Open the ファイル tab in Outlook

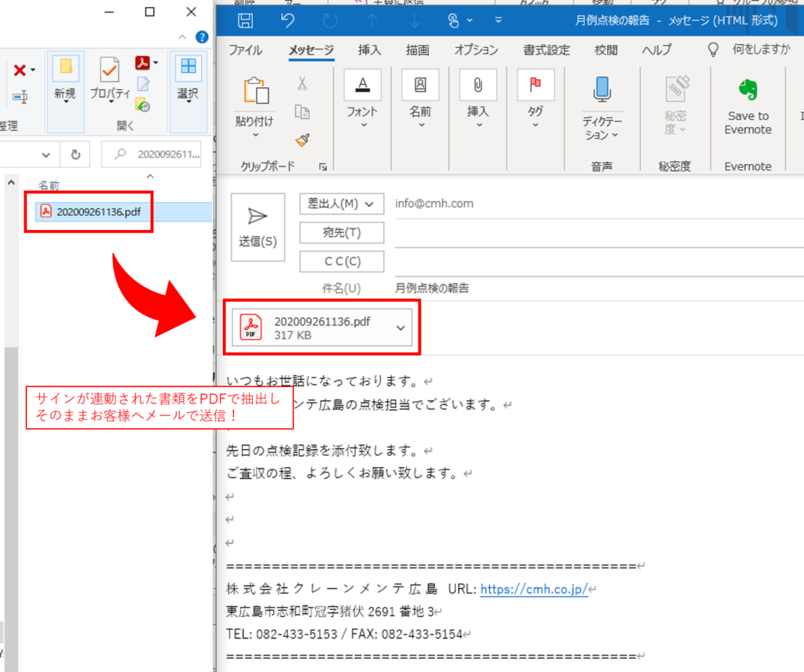point(245,49)
